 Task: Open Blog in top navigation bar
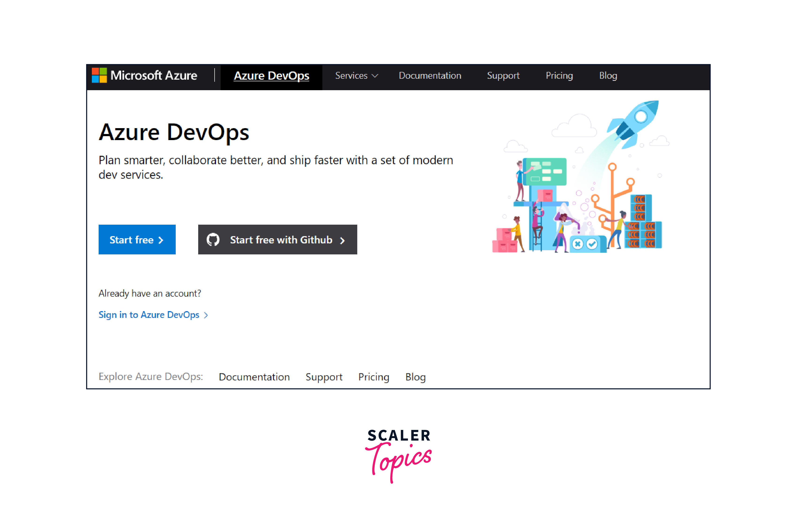tap(608, 76)
